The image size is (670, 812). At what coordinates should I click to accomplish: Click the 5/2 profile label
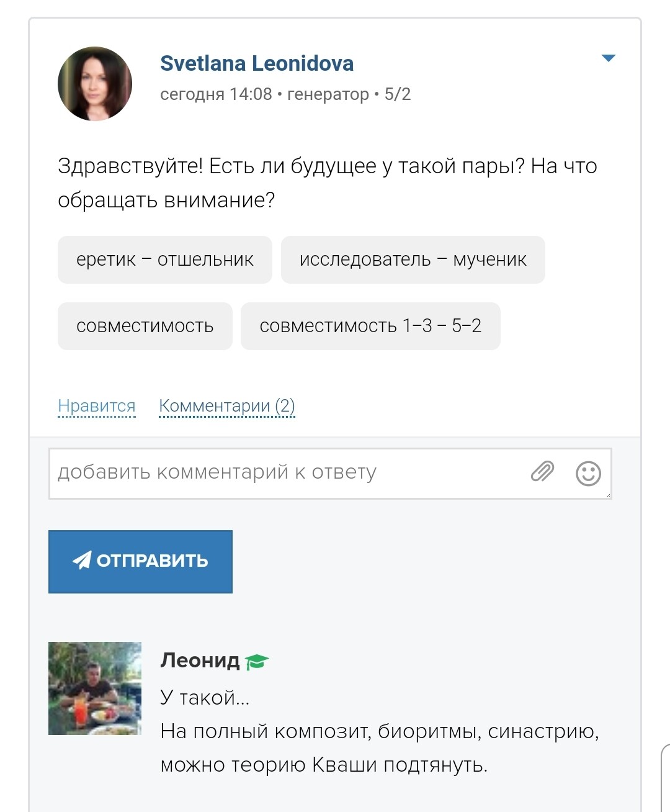pos(398,94)
